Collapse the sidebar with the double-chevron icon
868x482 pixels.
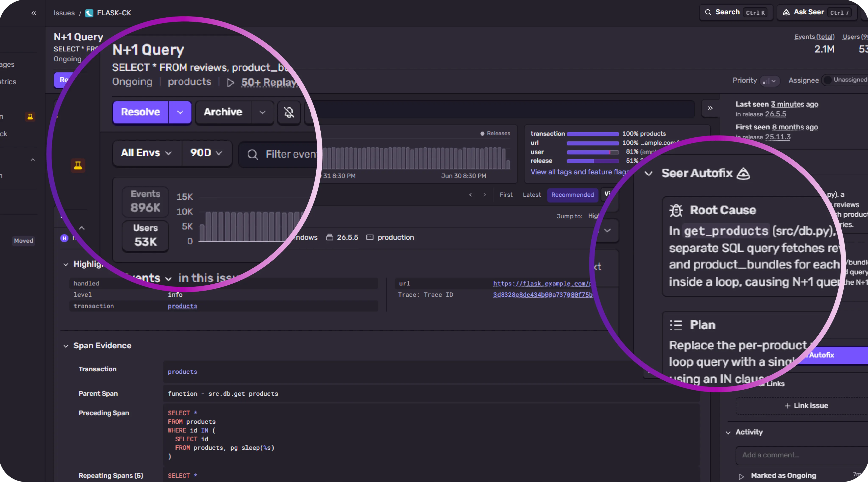pyautogui.click(x=34, y=13)
